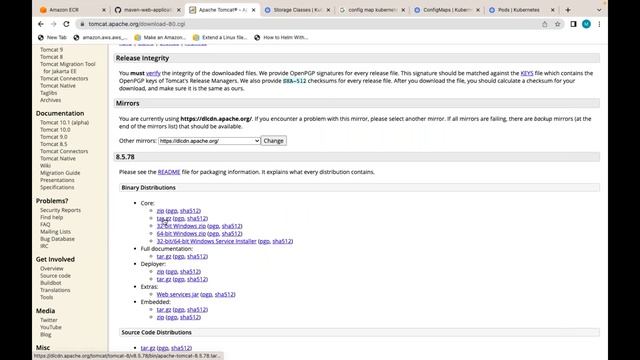
Task: Bookmark this page with the star icon
Action: pos(557,24)
